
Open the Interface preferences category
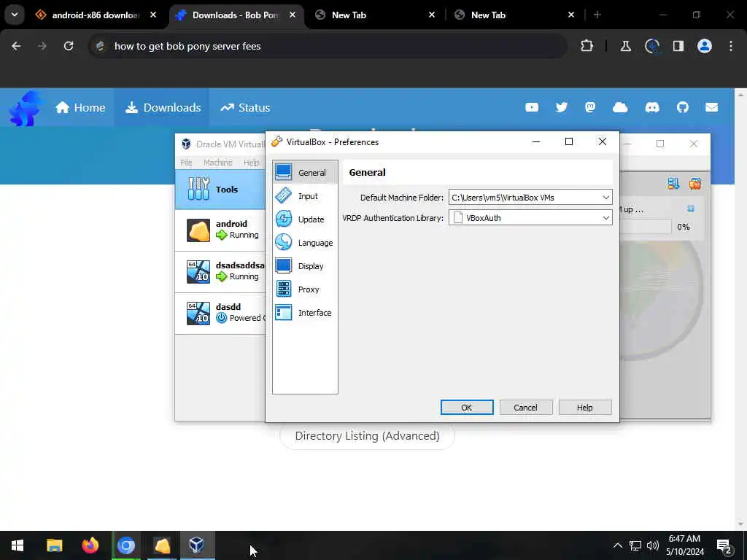(x=305, y=312)
